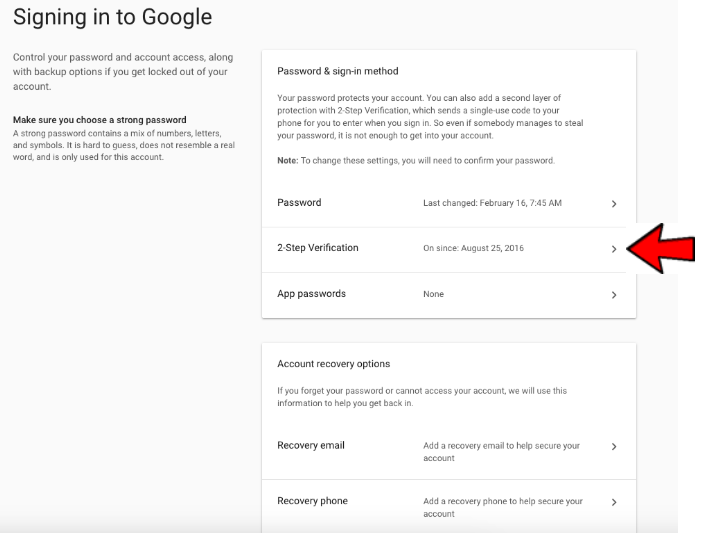The image size is (705, 533).
Task: Click 'Last changed: February 16, 7:45 AM' text
Action: [492, 203]
